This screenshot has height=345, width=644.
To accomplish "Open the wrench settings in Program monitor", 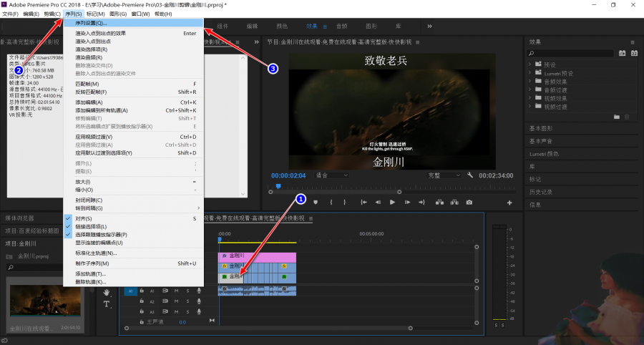I will point(470,175).
